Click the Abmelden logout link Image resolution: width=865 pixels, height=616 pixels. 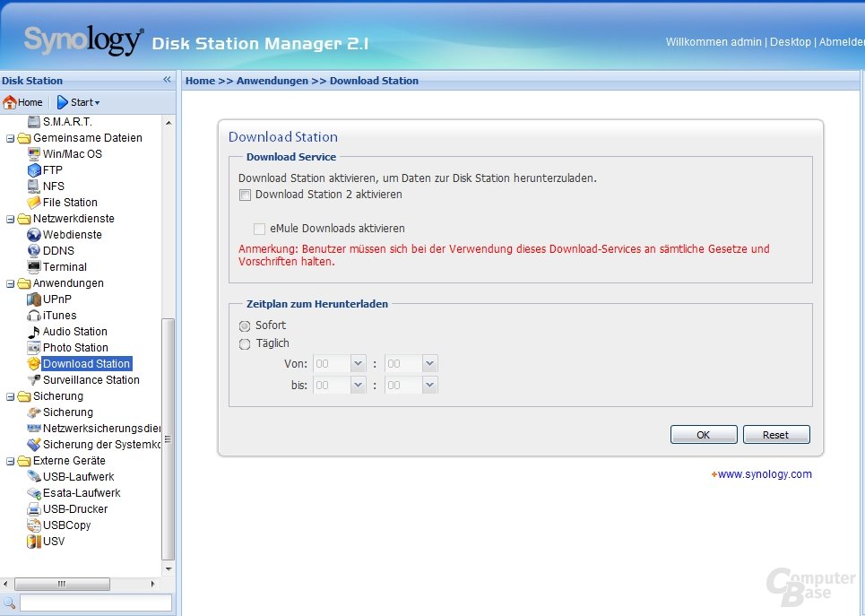point(842,42)
